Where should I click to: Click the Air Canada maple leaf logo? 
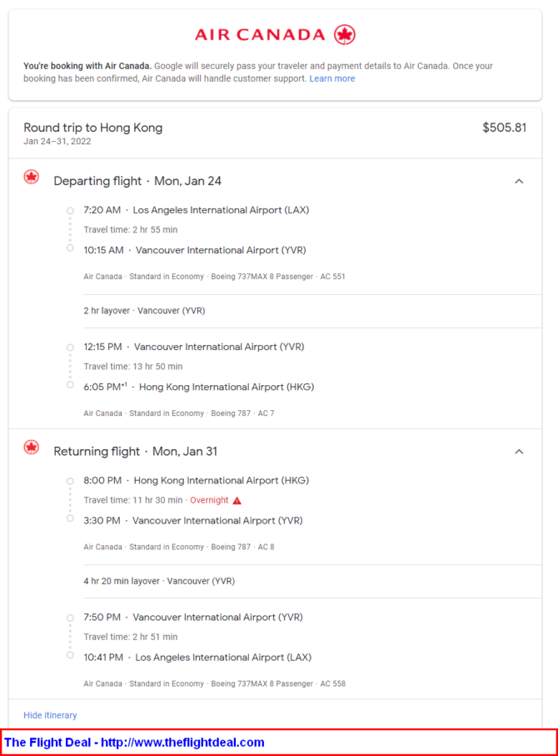point(345,35)
